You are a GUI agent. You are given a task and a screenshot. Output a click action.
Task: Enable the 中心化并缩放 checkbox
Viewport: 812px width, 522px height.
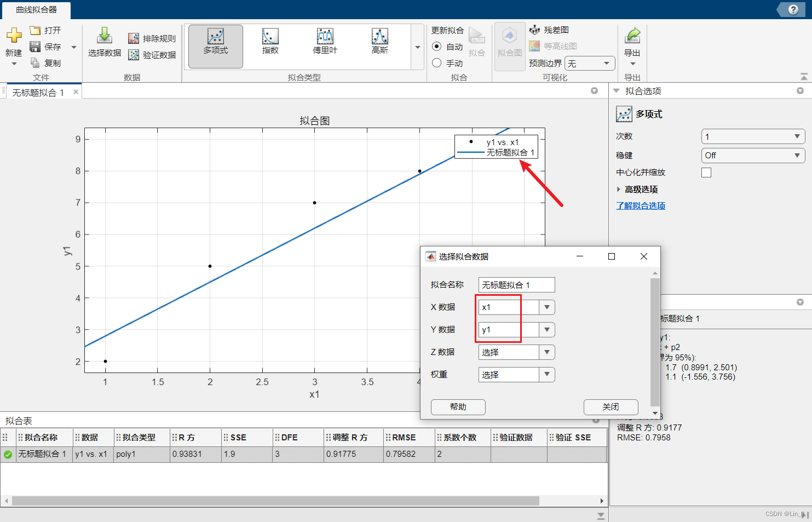pyautogui.click(x=706, y=172)
